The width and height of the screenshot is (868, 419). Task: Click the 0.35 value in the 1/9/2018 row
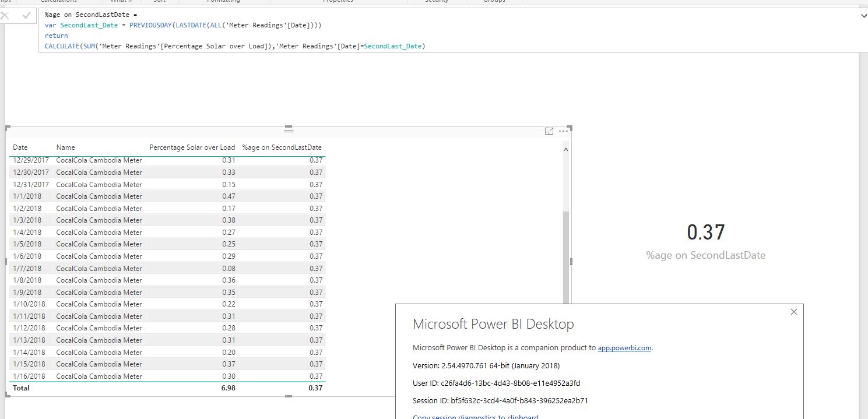click(x=229, y=293)
